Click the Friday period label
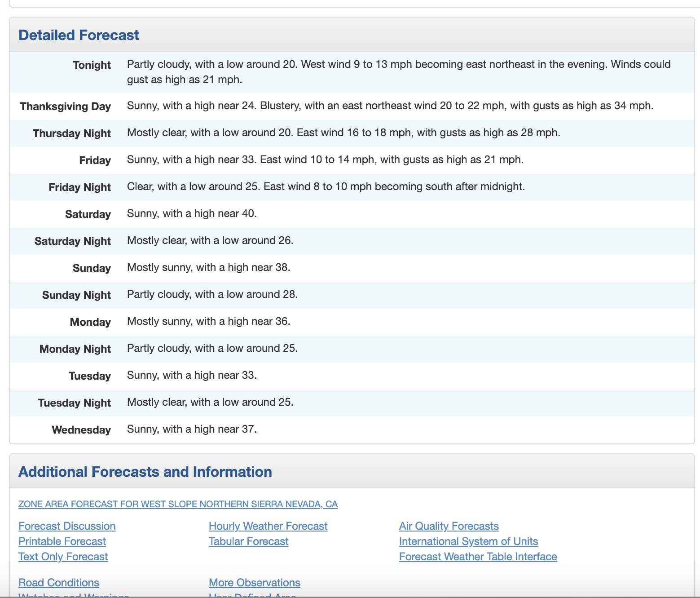700x598 pixels. click(95, 160)
